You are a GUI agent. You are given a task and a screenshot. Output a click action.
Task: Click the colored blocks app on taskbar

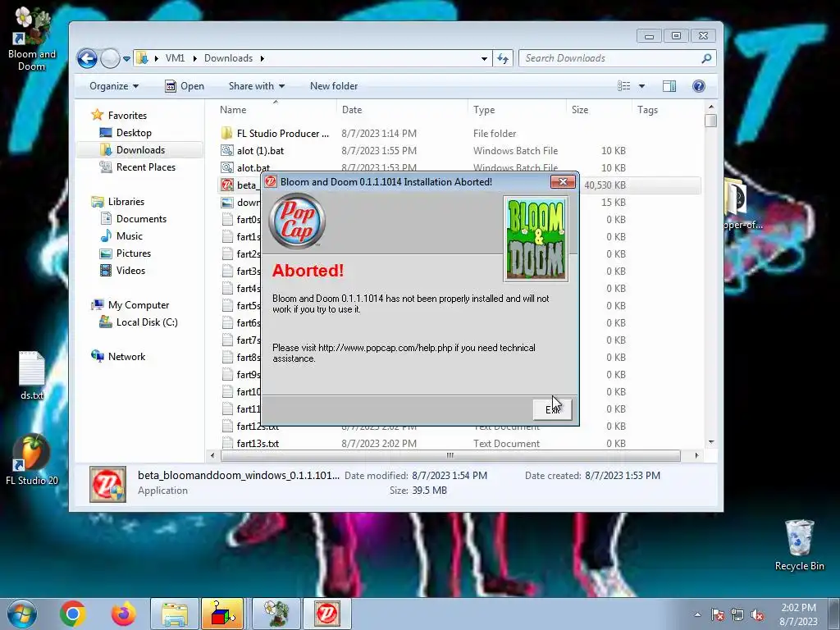(222, 614)
